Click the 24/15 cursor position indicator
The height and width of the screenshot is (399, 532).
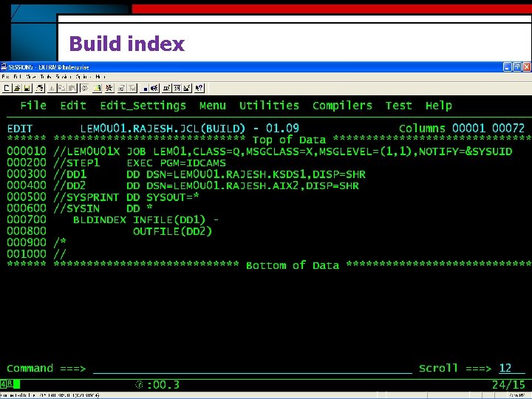(x=508, y=385)
